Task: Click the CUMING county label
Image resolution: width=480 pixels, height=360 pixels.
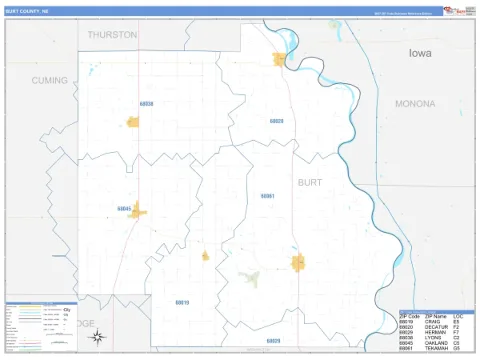Action: [50, 80]
